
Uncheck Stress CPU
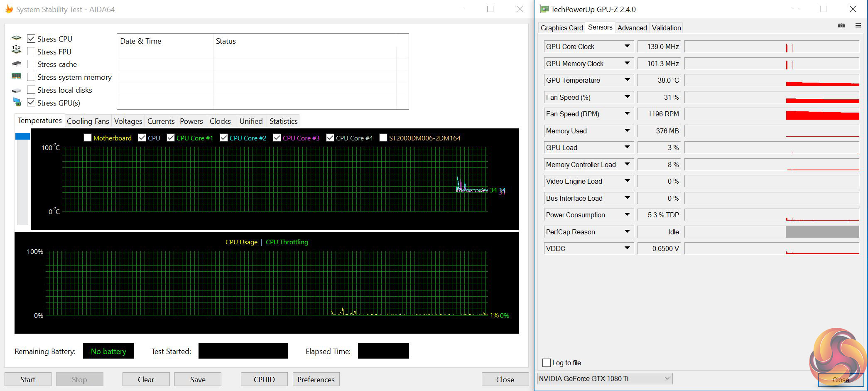pyautogui.click(x=31, y=39)
